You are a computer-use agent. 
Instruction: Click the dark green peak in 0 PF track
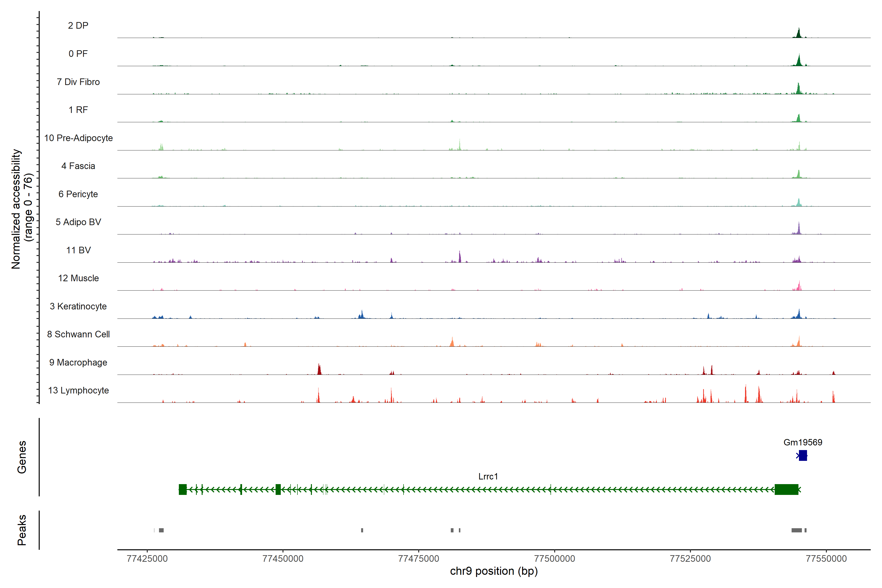[x=799, y=61]
